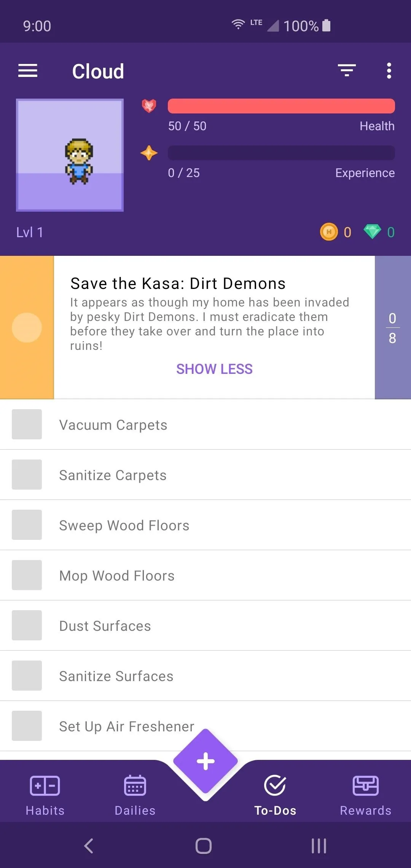Screen dimensions: 411x868
Task: Check off Sanitize Carpets
Action: pos(27,474)
